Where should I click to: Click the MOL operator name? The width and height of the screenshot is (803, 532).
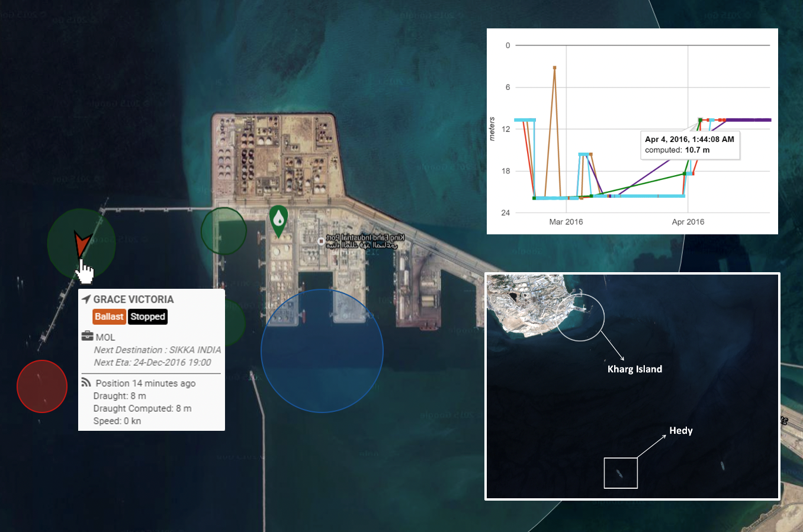(x=105, y=337)
